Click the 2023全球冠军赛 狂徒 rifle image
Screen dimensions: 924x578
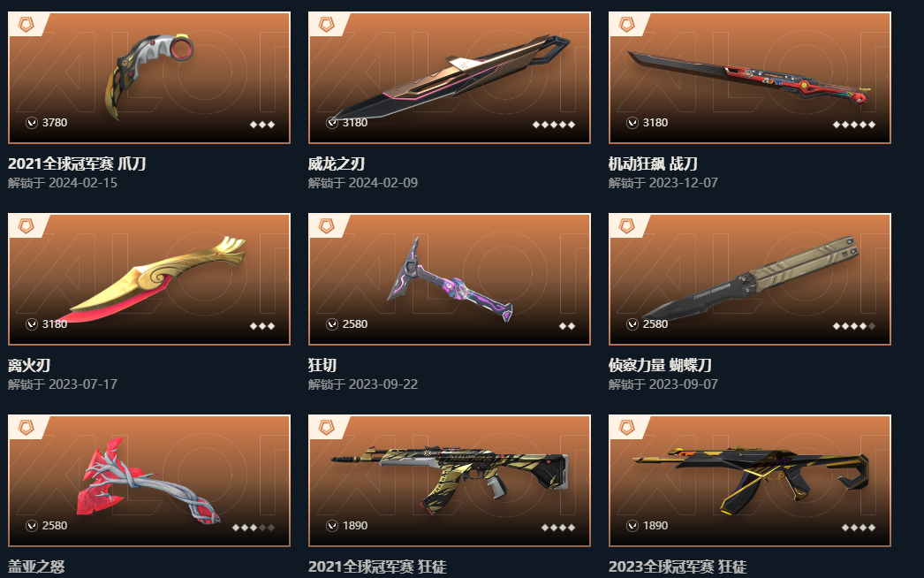[752, 481]
